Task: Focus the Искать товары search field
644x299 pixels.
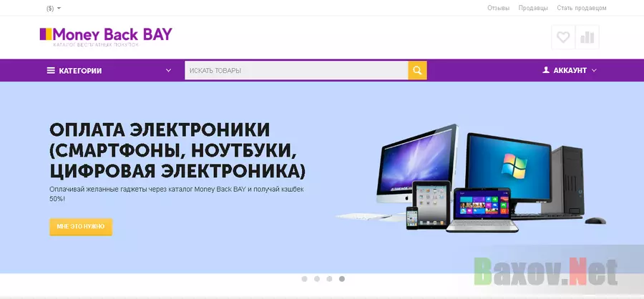Action: (x=296, y=70)
